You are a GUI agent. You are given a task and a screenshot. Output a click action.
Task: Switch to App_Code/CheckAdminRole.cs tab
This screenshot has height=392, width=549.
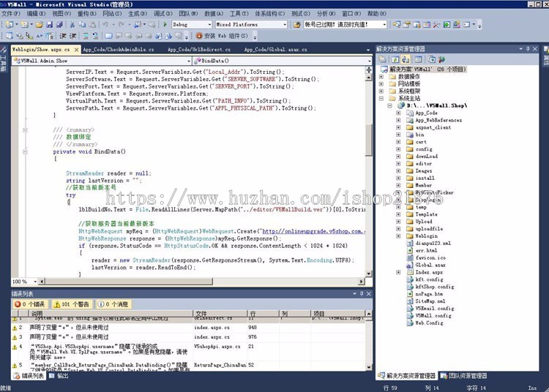point(119,50)
